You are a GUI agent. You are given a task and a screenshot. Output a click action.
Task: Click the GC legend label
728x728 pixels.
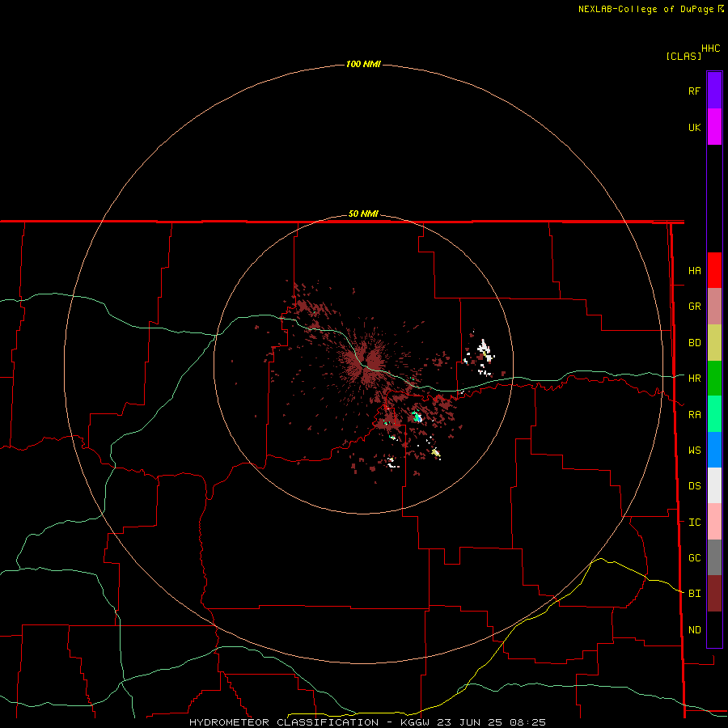point(694,558)
